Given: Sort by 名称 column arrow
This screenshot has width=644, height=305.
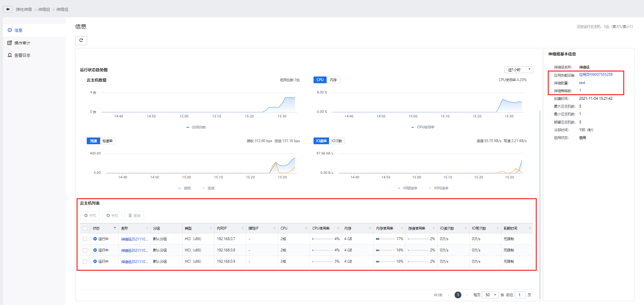Looking at the screenshot, I should tap(147, 228).
